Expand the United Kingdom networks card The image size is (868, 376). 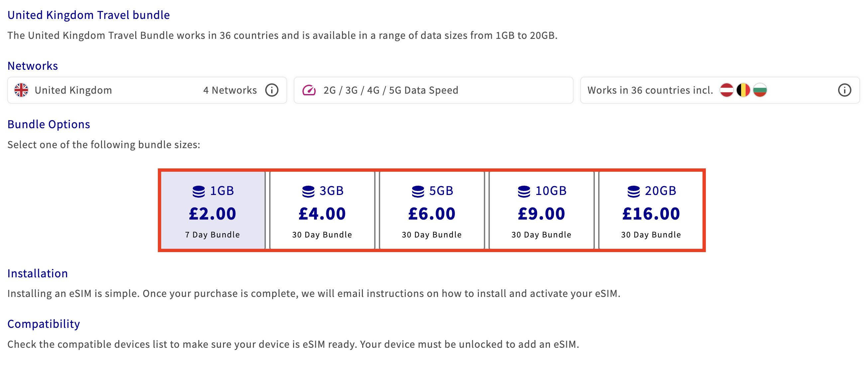(x=147, y=90)
